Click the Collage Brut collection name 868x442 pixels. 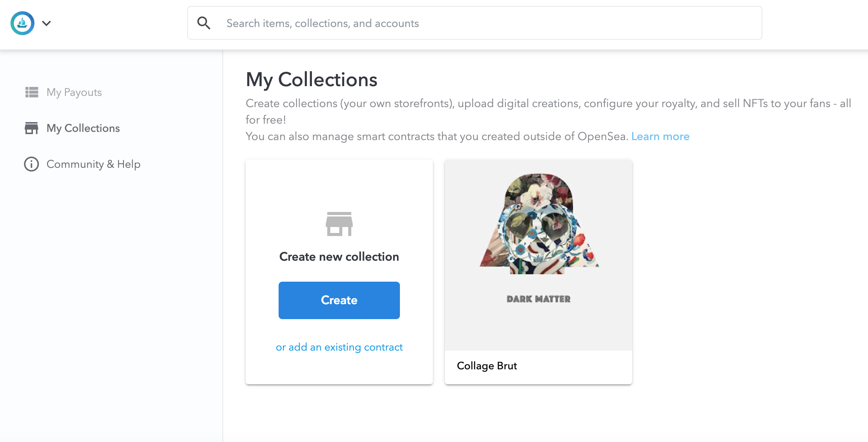click(x=487, y=366)
